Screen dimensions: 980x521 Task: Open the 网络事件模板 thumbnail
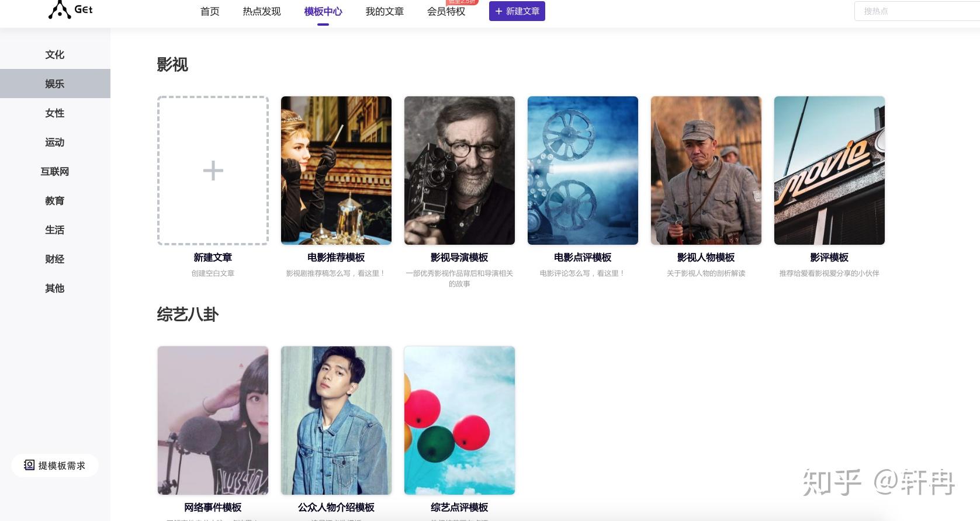pos(213,421)
